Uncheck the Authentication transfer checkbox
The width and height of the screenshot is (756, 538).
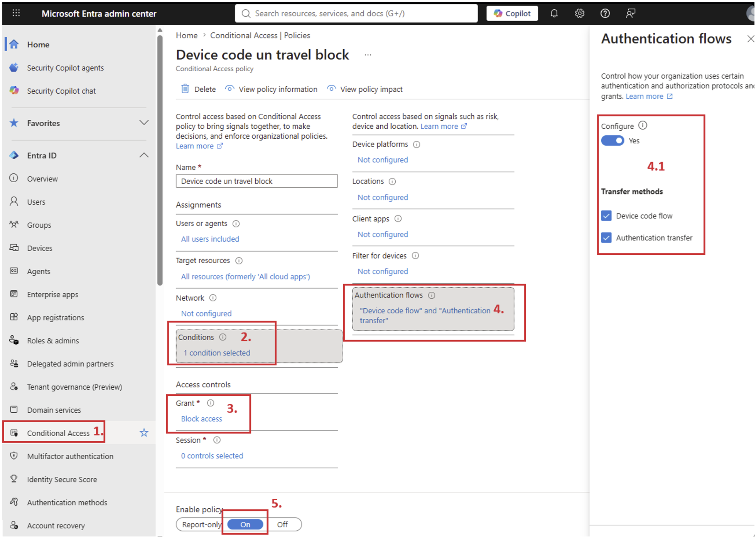click(x=606, y=237)
